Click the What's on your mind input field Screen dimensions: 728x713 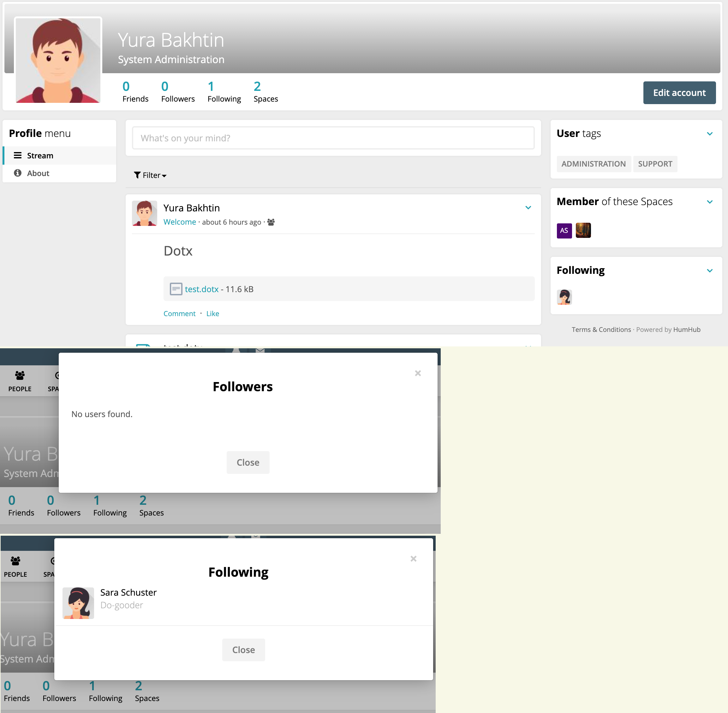pyautogui.click(x=333, y=138)
